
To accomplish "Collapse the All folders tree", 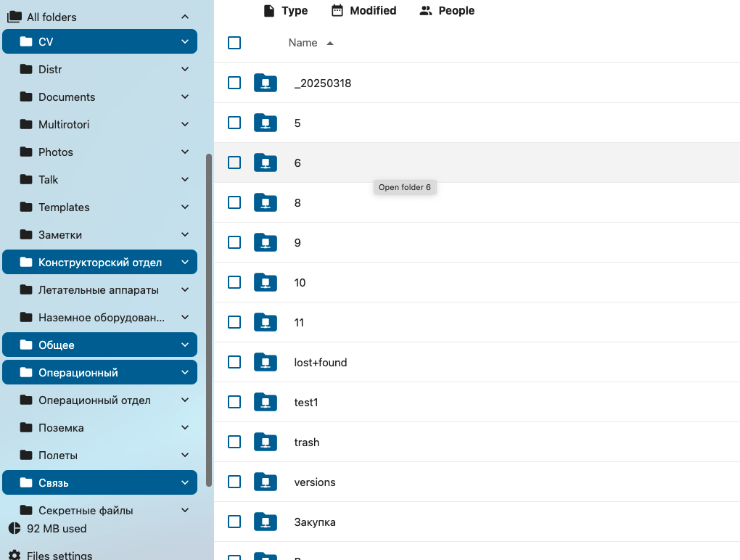I will pos(185,17).
